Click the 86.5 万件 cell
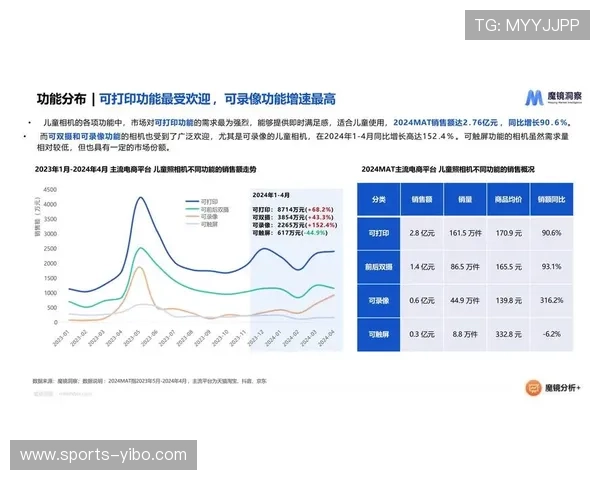The height and width of the screenshot is (480, 600). coord(465,267)
